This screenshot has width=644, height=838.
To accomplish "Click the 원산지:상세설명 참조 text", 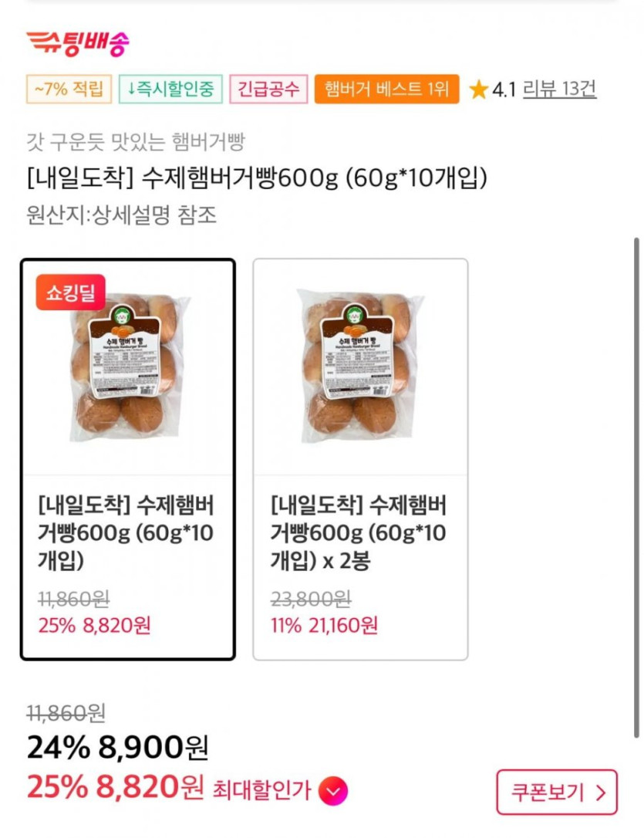I will pyautogui.click(x=122, y=215).
